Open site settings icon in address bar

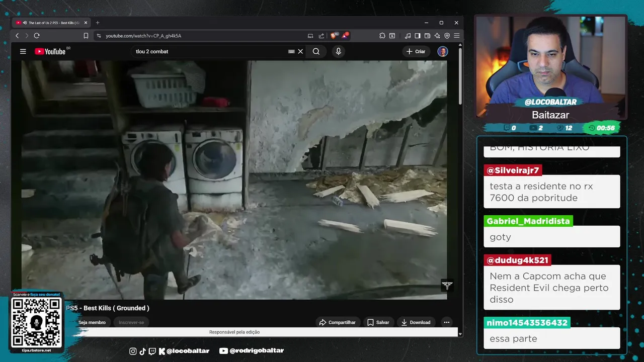[x=99, y=36]
